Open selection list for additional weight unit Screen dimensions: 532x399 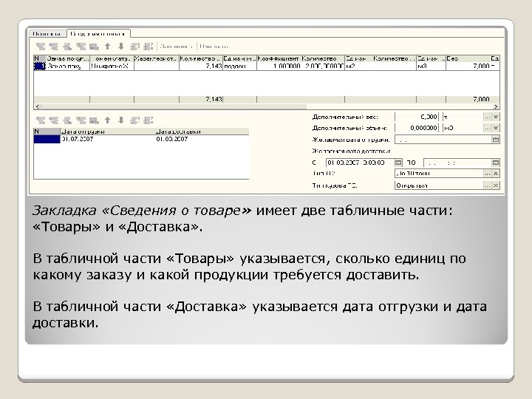pyautogui.click(x=488, y=117)
